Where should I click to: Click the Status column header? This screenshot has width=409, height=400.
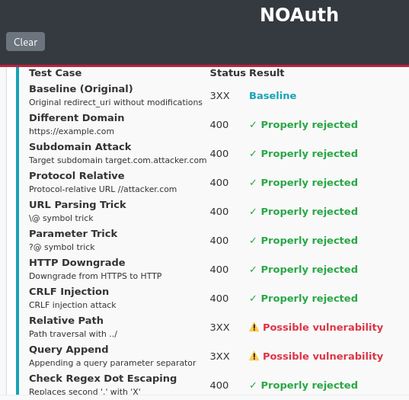point(228,73)
